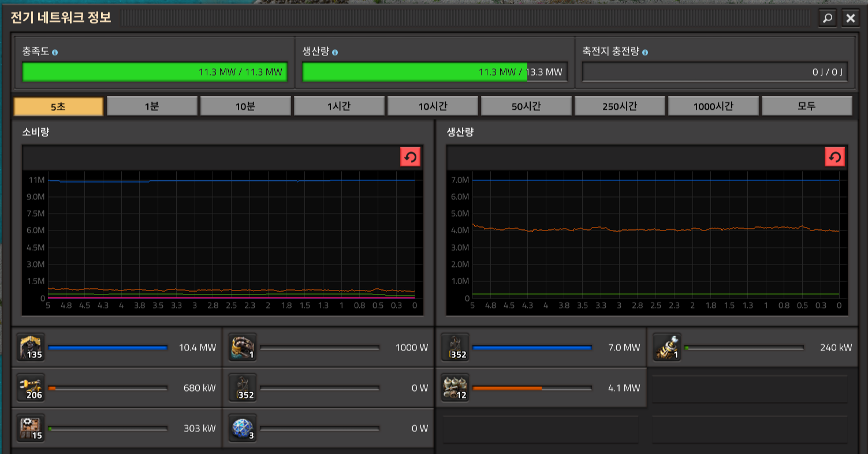Click the blue bar of 10.4 MW consumer
Viewport: 868px width, 454px height.
pos(107,348)
